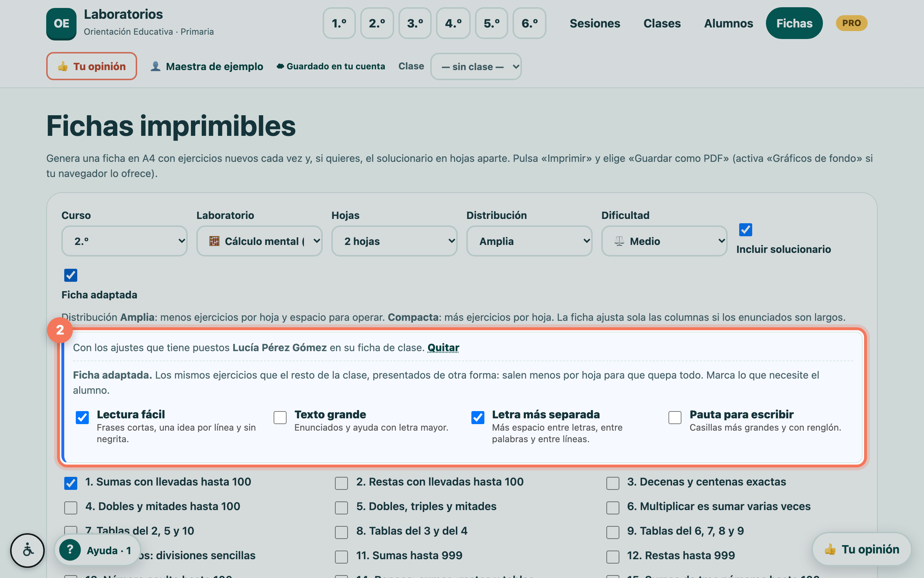Check Dobles, triples y mitades
The height and width of the screenshot is (578, 924).
click(x=341, y=508)
